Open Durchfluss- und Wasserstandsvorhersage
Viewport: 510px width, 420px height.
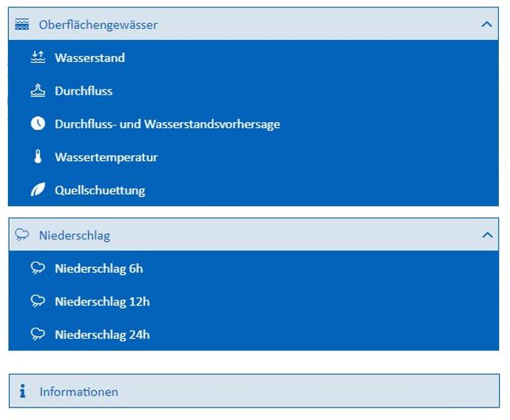[167, 124]
